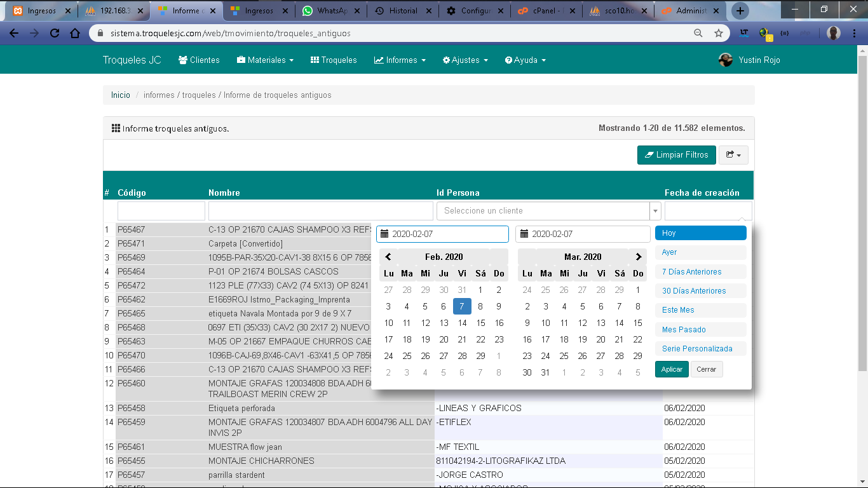Screen dimensions: 868x488
Task: Click next month arrow in calendar
Action: point(638,257)
